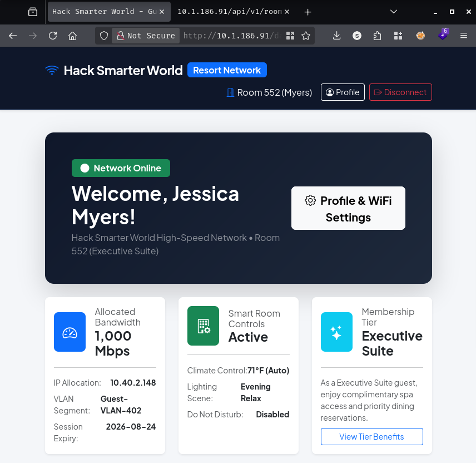Click View Tier Benefits button
Screen dimensions: 476x463
[372, 437]
